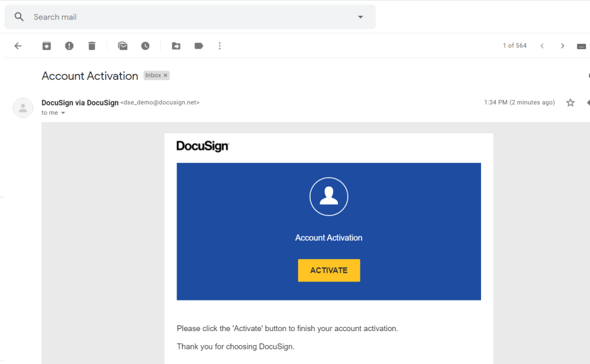Image resolution: width=590 pixels, height=364 pixels.
Task: Open the Move to folder icon
Action: 176,46
